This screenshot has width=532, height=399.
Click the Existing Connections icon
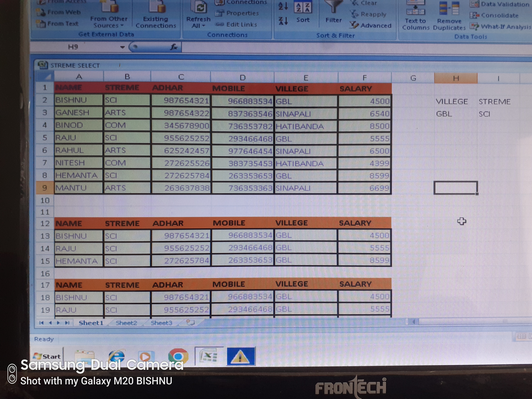157,7
